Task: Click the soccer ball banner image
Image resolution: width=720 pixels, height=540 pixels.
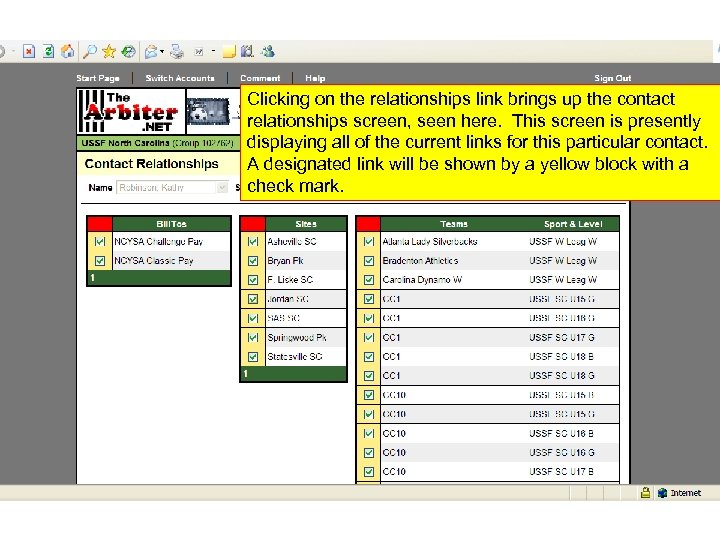Action: 208,112
